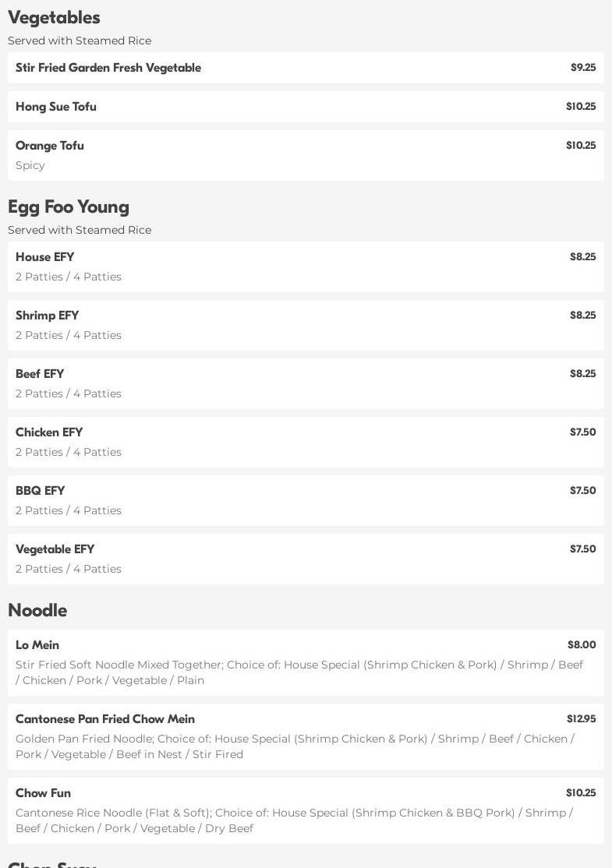Click the $8.00 Lo Mein price
This screenshot has width=612, height=868.
582,645
